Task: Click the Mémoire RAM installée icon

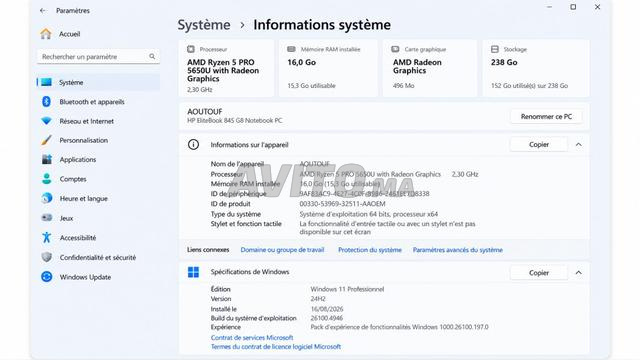Action: 291,49
